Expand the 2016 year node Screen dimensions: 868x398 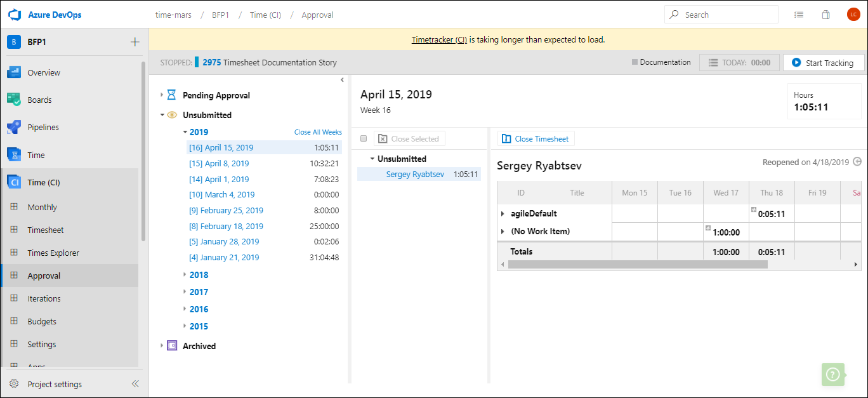pyautogui.click(x=185, y=309)
